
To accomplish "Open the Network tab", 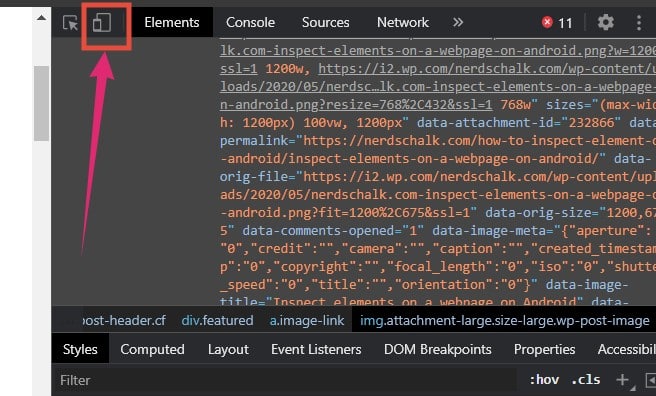I will [x=402, y=22].
